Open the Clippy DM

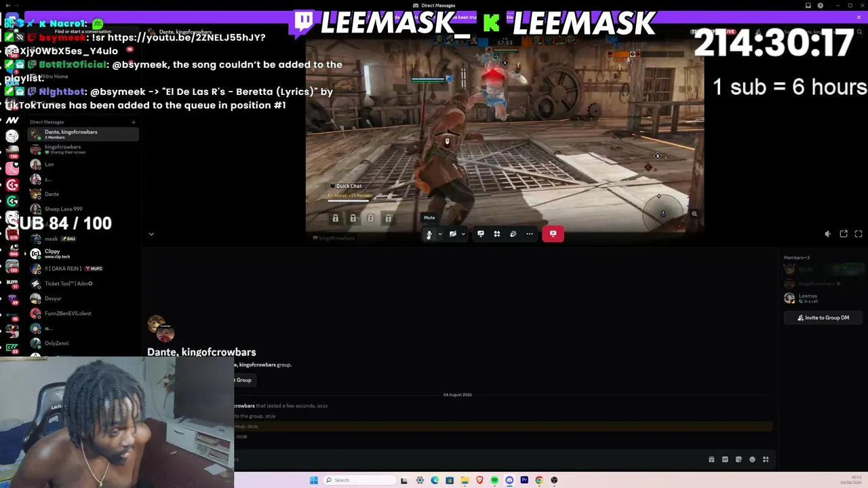coord(83,253)
